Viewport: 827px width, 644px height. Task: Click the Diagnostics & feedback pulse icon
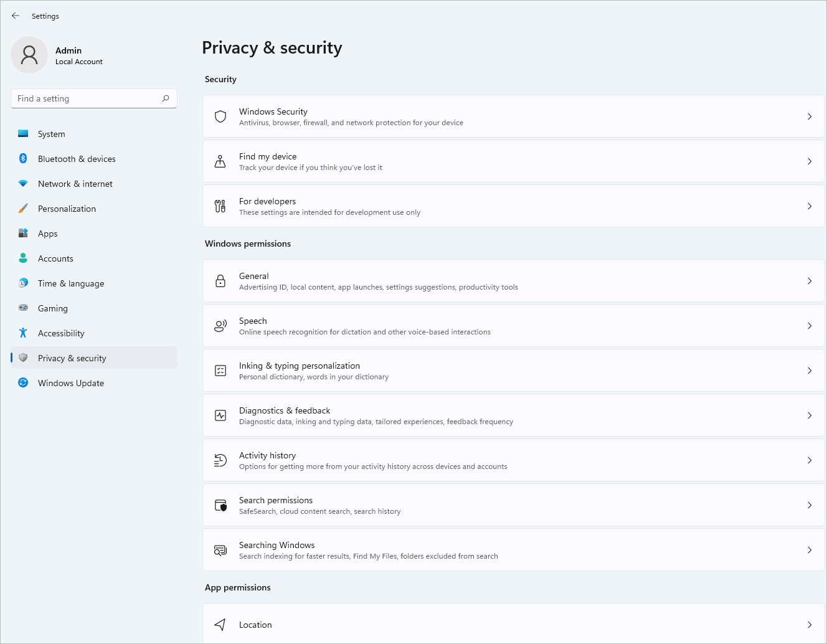coord(220,415)
